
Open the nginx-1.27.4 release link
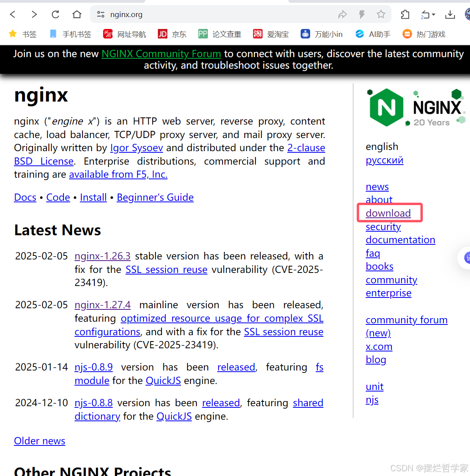pos(102,305)
